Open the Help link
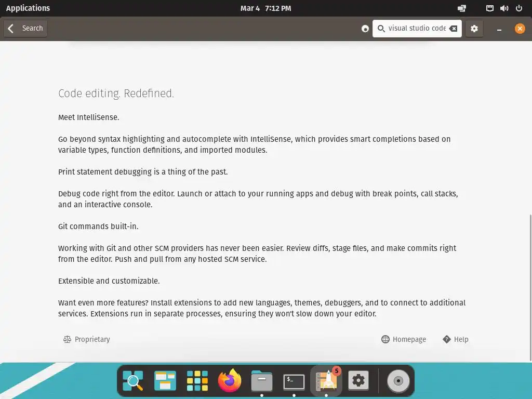Screen dimensions: 532x399 (455, 339)
